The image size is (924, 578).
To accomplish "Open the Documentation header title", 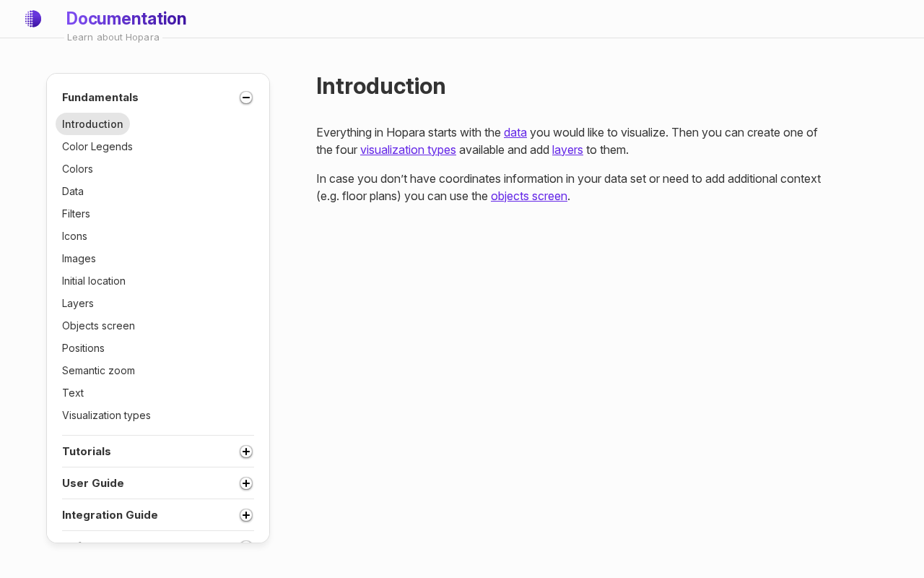I will [x=126, y=19].
